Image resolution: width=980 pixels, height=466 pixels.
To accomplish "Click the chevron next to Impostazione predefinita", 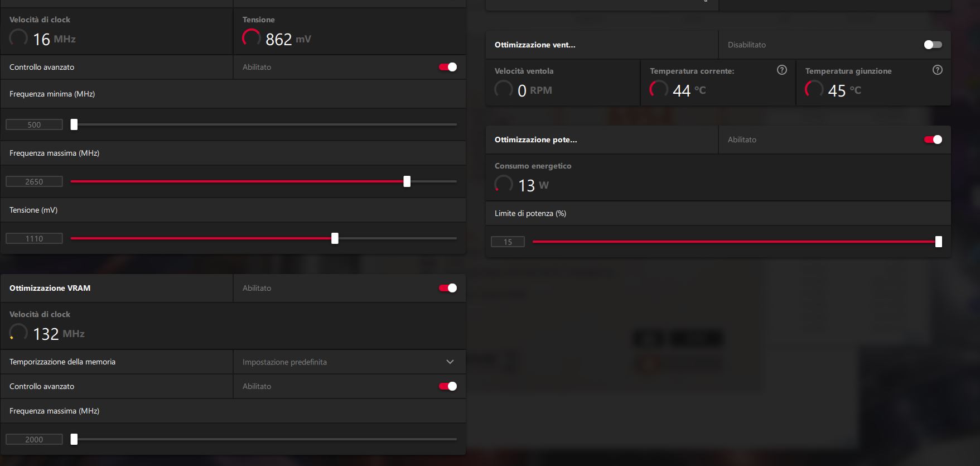I will point(450,362).
